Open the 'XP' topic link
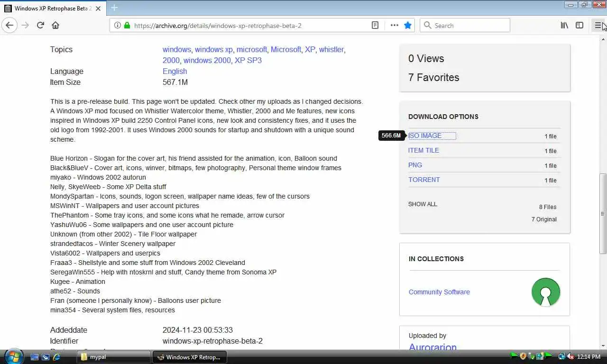 [x=310, y=49]
